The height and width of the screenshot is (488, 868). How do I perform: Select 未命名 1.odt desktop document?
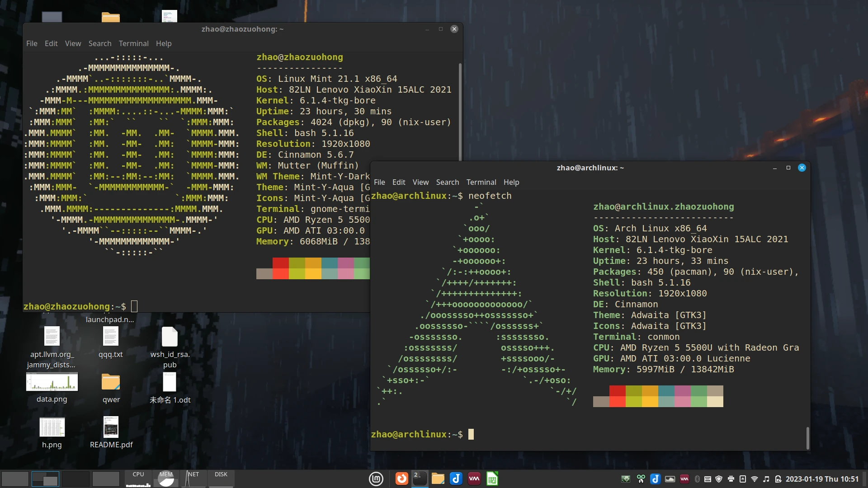click(x=170, y=388)
